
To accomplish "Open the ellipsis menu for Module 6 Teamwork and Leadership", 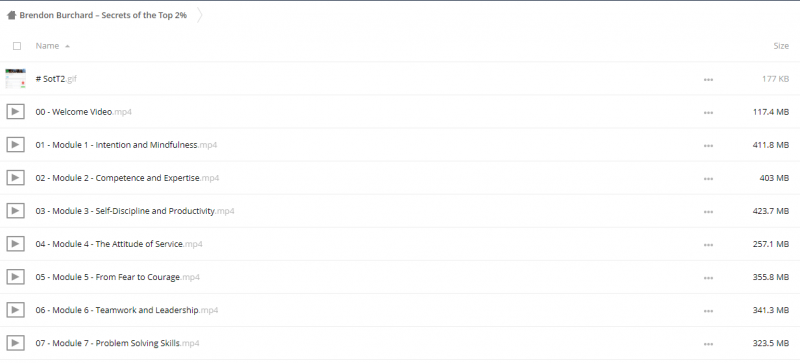I will pyautogui.click(x=708, y=311).
